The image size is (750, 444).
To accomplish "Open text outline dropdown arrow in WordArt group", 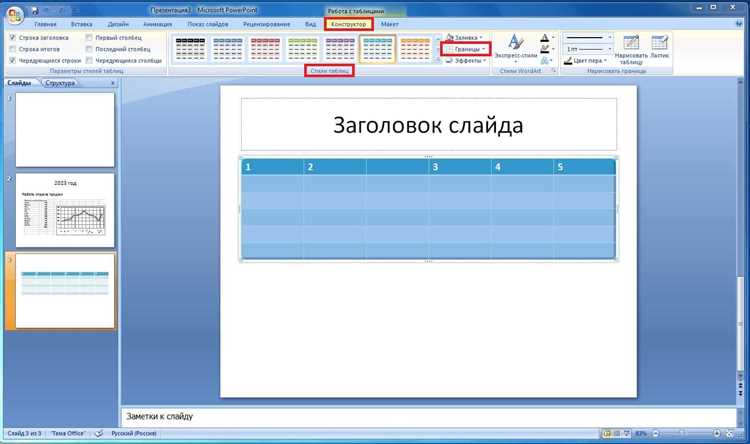I will (x=553, y=49).
